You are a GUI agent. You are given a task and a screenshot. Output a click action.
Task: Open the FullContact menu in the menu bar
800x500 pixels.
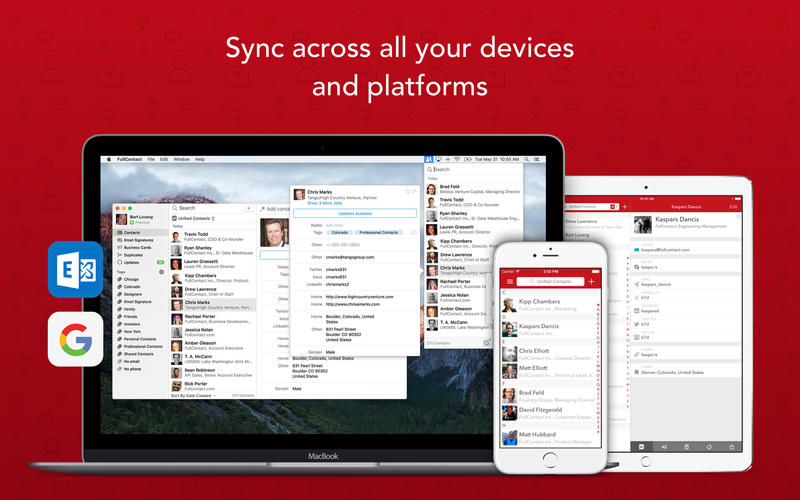pyautogui.click(x=129, y=160)
